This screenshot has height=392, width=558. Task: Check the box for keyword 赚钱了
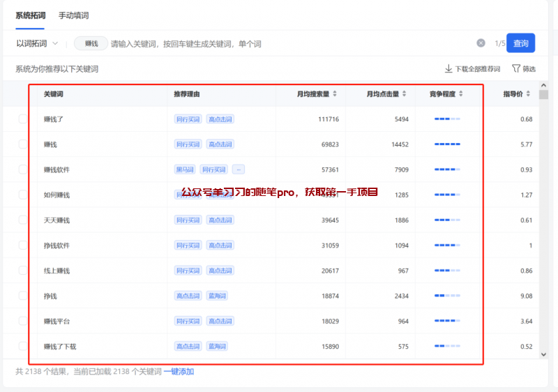click(x=23, y=119)
